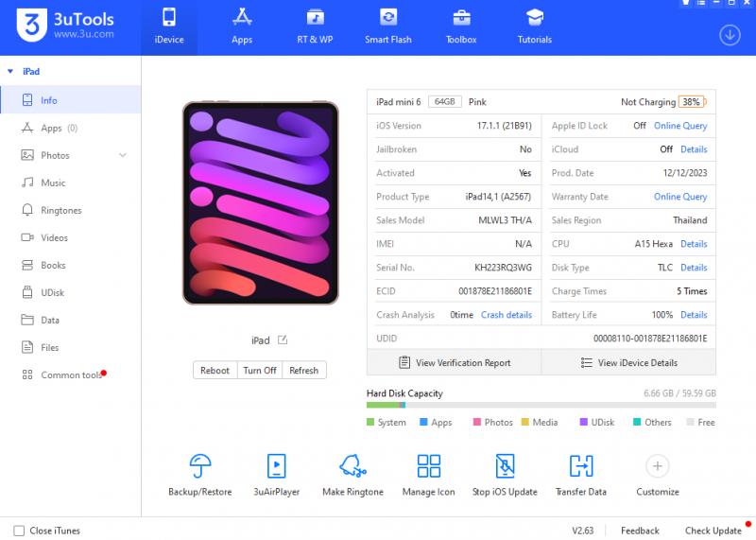The height and width of the screenshot is (540, 756).
Task: Click View iDevice Details button
Action: (628, 363)
